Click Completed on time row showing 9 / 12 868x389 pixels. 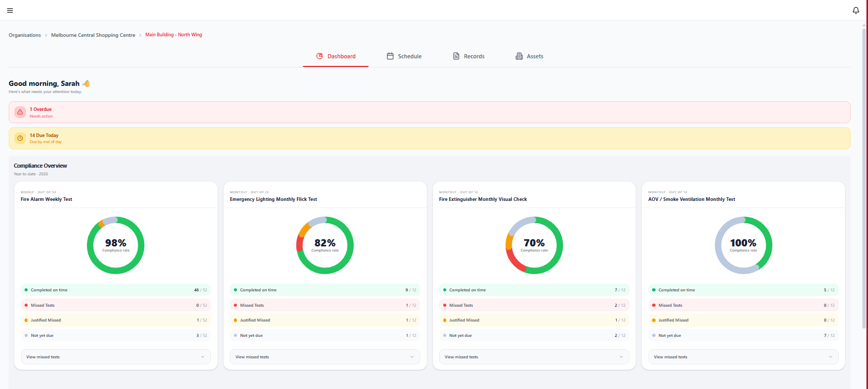click(325, 290)
